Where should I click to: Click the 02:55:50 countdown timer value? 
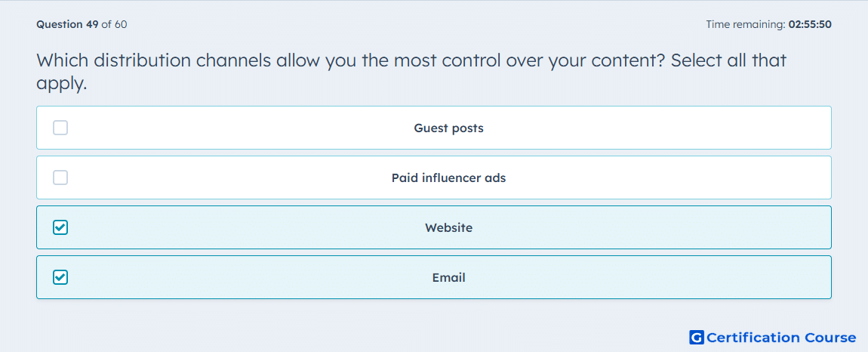(810, 24)
